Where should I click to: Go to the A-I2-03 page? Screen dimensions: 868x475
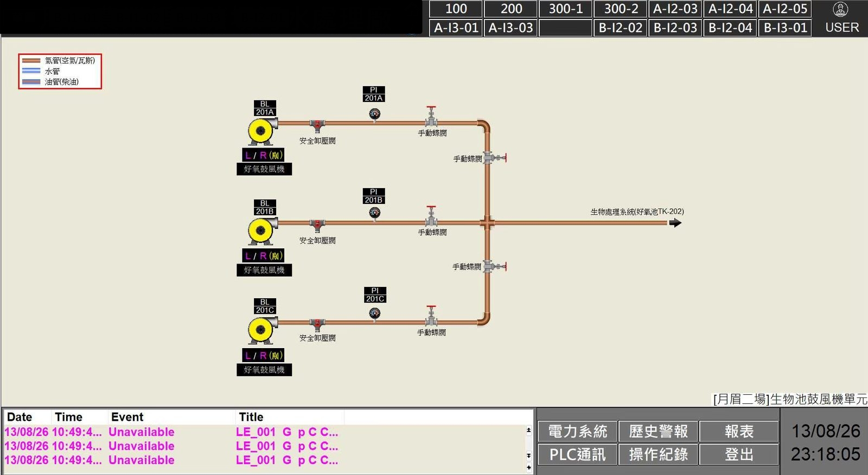click(675, 9)
